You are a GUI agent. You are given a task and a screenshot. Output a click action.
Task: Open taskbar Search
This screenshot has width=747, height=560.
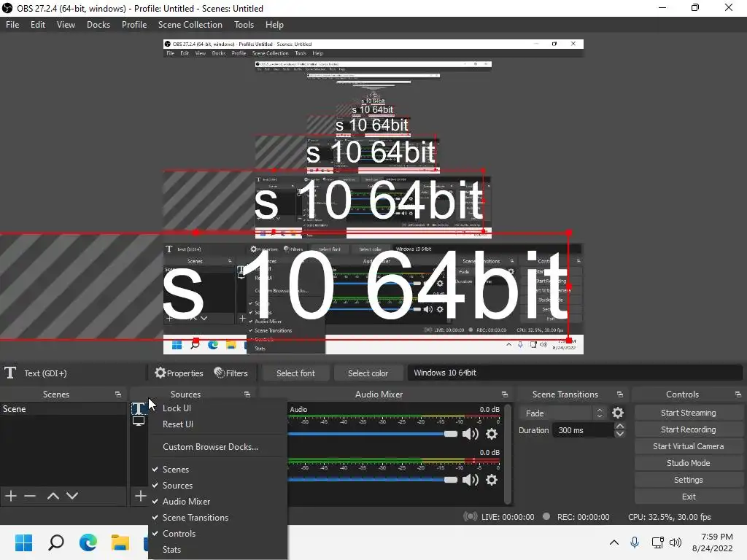click(56, 542)
